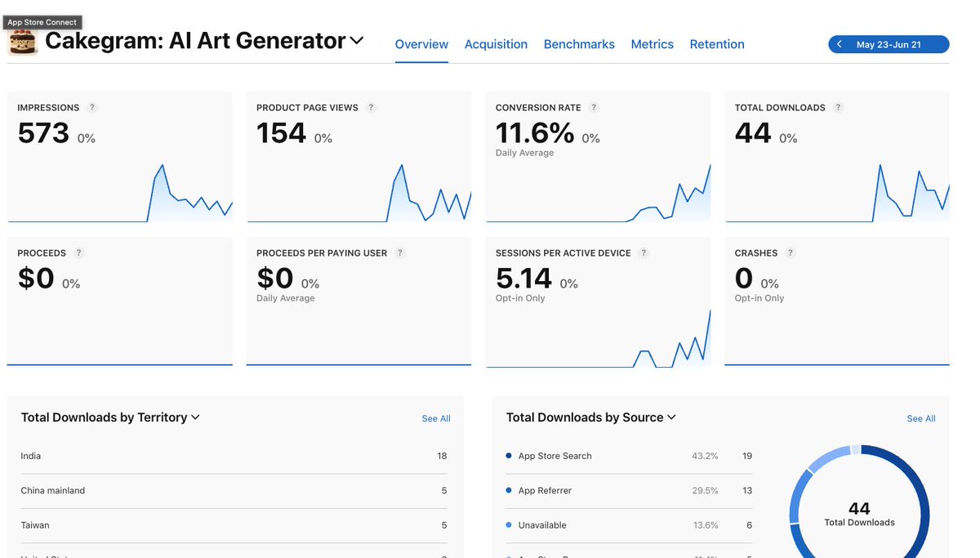Go to previous date range arrow
The width and height of the screenshot is (980, 558).
839,44
